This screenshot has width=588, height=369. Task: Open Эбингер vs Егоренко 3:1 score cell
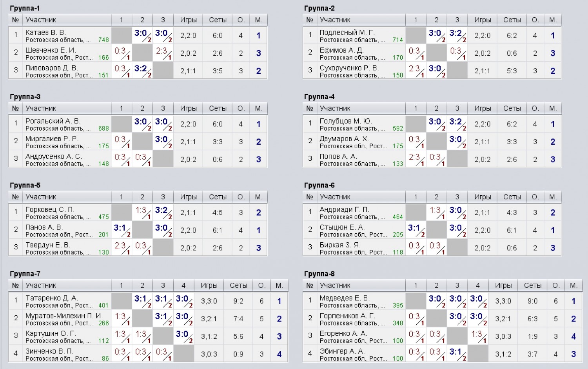[x=457, y=354]
